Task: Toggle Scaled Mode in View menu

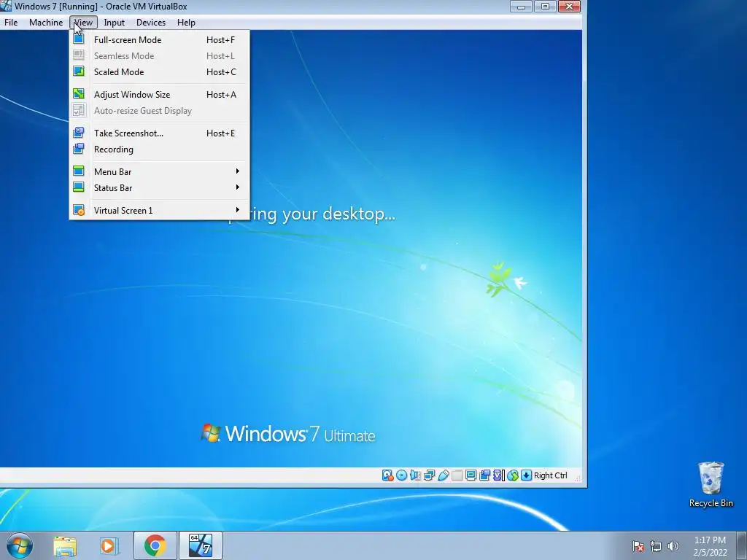Action: [x=160, y=72]
